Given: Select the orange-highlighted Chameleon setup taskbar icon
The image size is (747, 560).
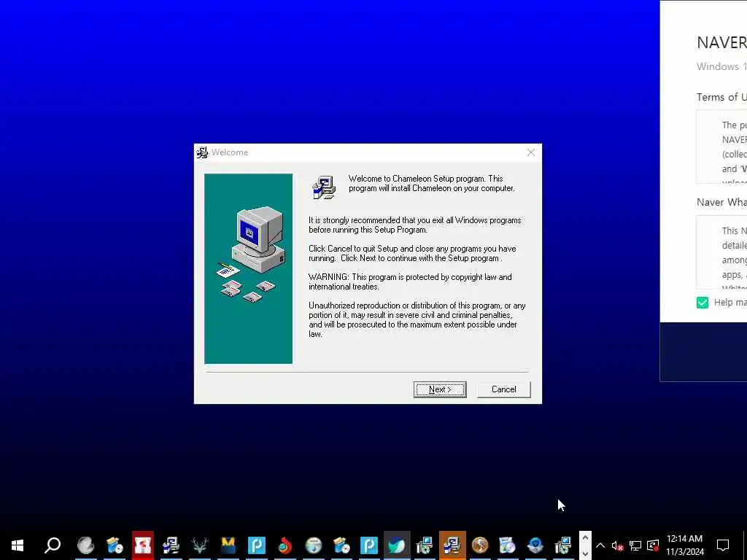Looking at the screenshot, I should (x=452, y=545).
